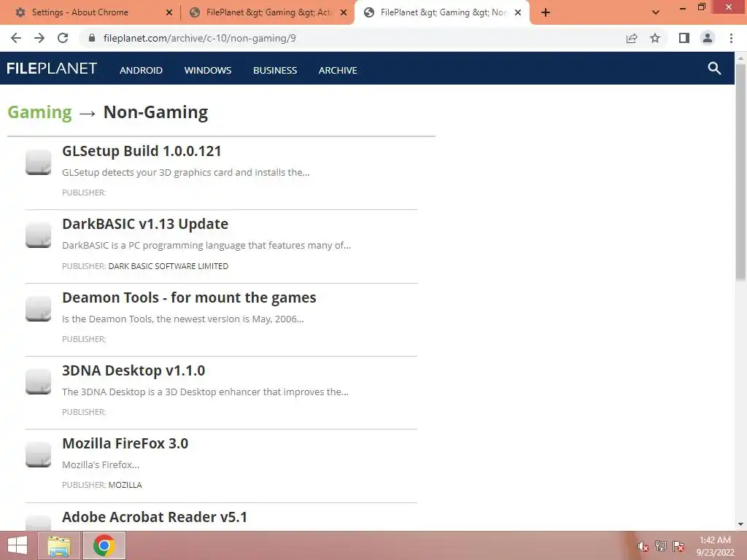
Task: Click the Mozilla FireFox file icon thumbnail
Action: (x=38, y=455)
